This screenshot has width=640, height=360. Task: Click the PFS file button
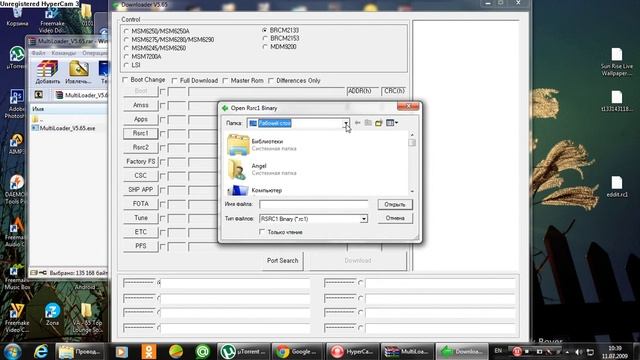[x=140, y=246]
